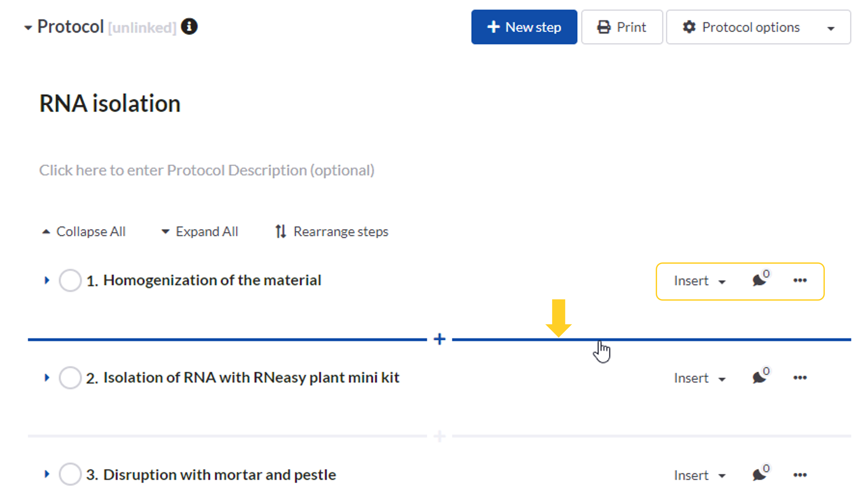The width and height of the screenshot is (857, 504).
Task: Mark step 3 Disruption as completed
Action: (70, 474)
